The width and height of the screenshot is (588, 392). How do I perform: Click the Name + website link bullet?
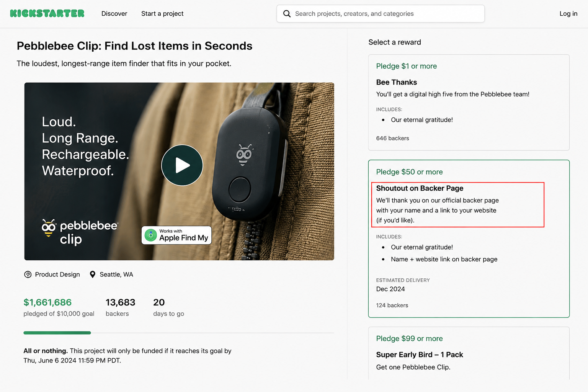coord(444,259)
